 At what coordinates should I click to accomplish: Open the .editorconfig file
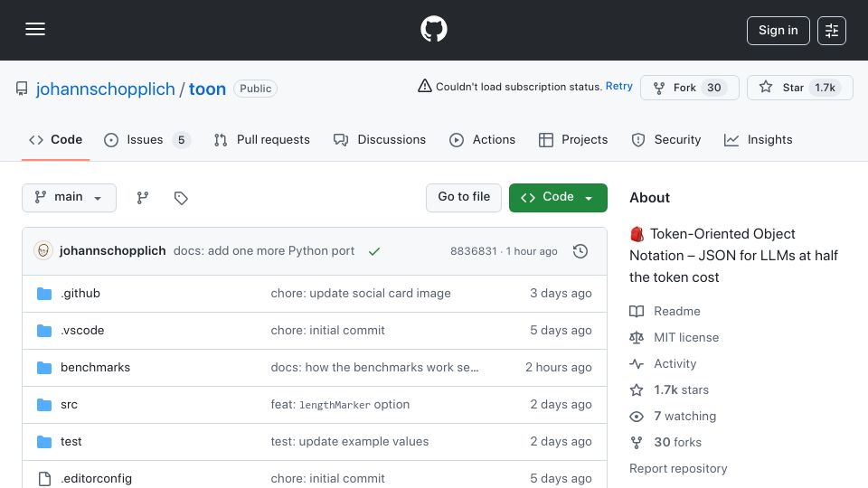pos(97,479)
